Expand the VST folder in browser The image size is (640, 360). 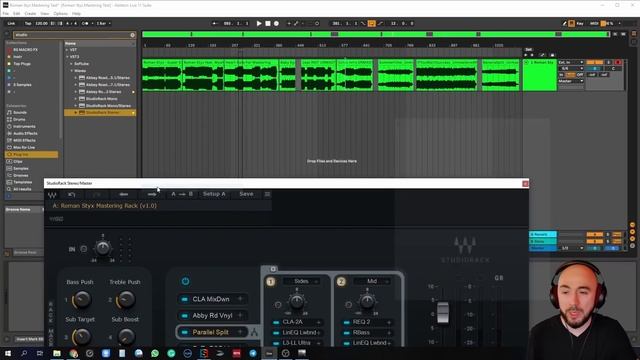coord(67,50)
